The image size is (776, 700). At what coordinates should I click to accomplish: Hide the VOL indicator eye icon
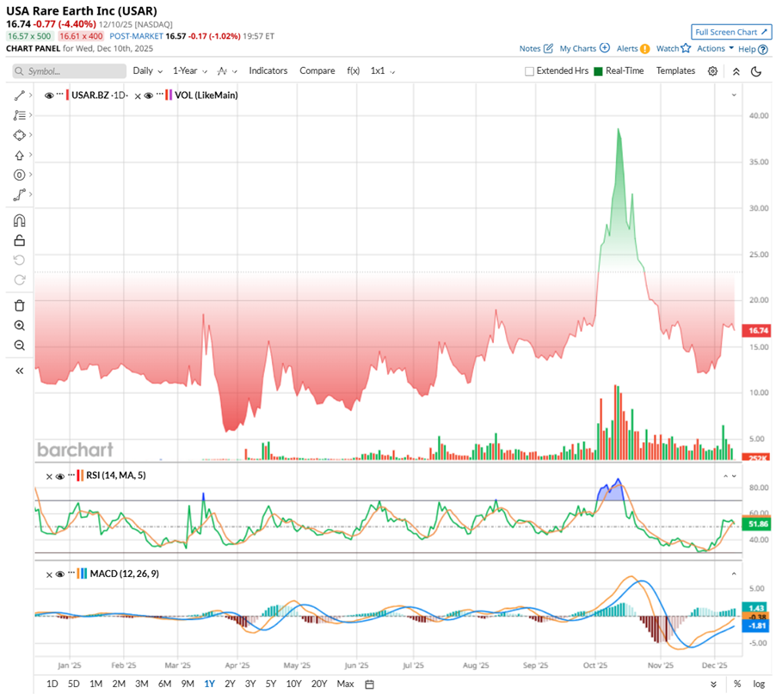point(148,95)
